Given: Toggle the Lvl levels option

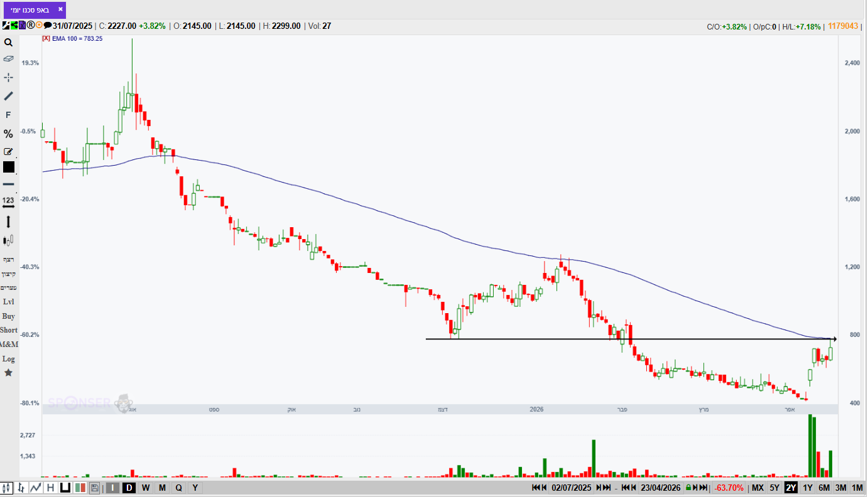Looking at the screenshot, I should [8, 302].
